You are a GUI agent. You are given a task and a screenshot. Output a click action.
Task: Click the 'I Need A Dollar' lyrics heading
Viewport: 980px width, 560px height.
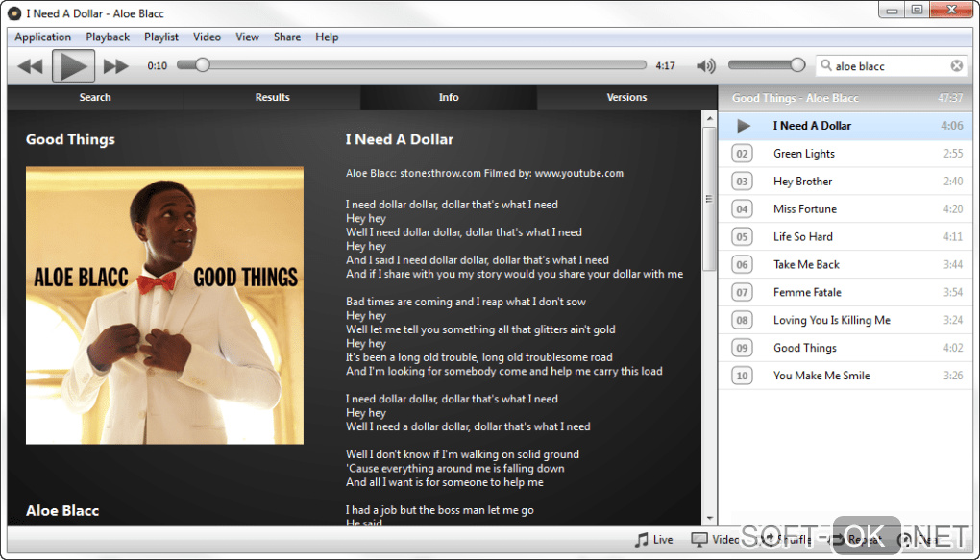(x=400, y=139)
